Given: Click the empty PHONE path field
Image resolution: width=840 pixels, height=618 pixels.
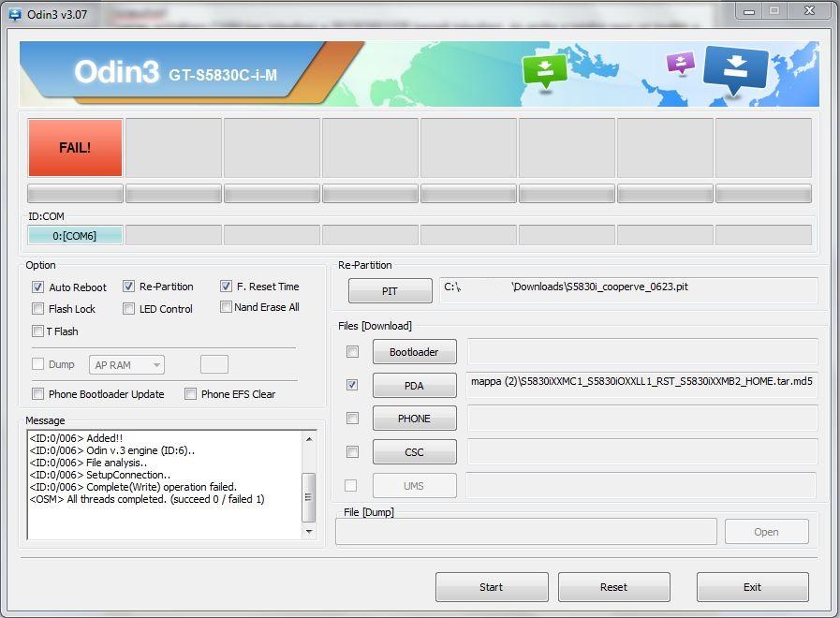Looking at the screenshot, I should [642, 419].
